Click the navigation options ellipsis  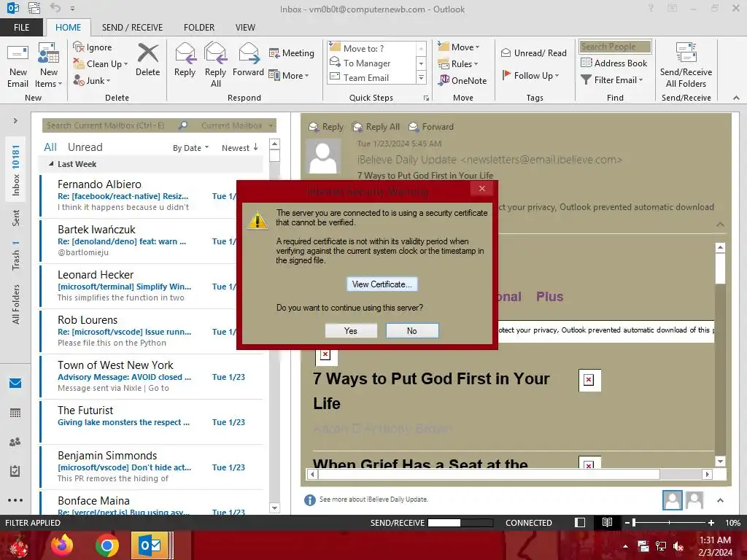click(x=15, y=500)
